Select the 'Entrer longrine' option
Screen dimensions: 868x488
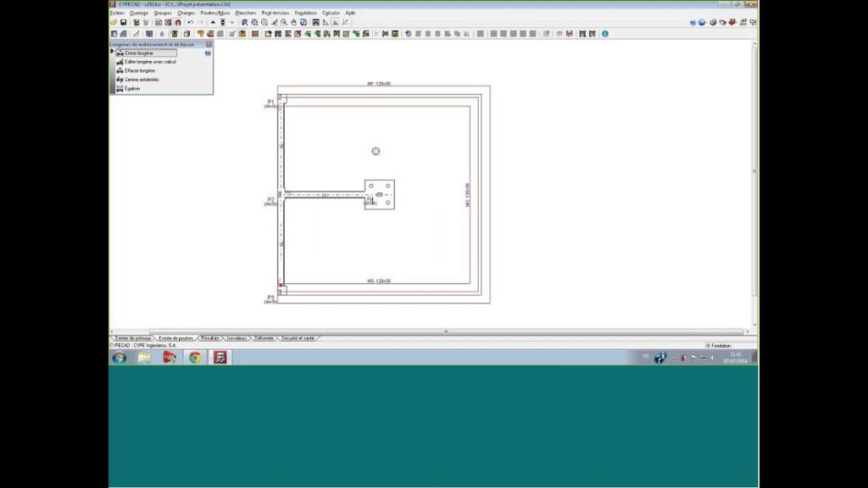(140, 53)
